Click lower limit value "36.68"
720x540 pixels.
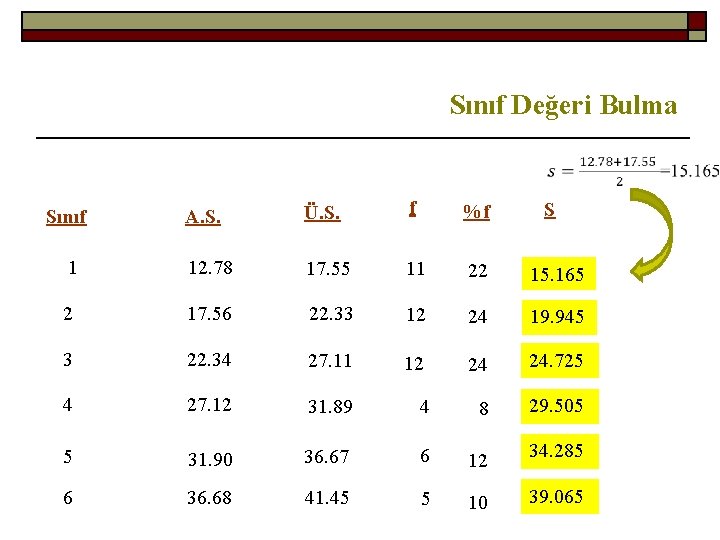(209, 497)
